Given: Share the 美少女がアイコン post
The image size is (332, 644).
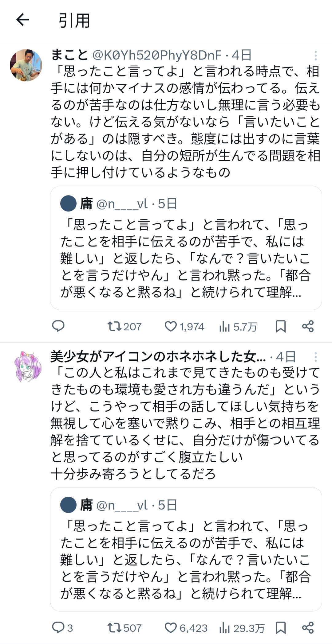Looking at the screenshot, I should [308, 627].
